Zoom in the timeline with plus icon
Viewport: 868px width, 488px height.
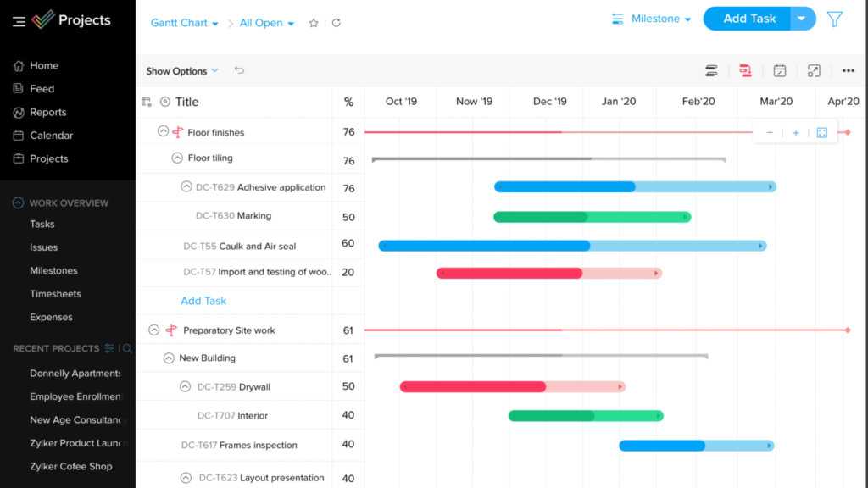pos(796,133)
